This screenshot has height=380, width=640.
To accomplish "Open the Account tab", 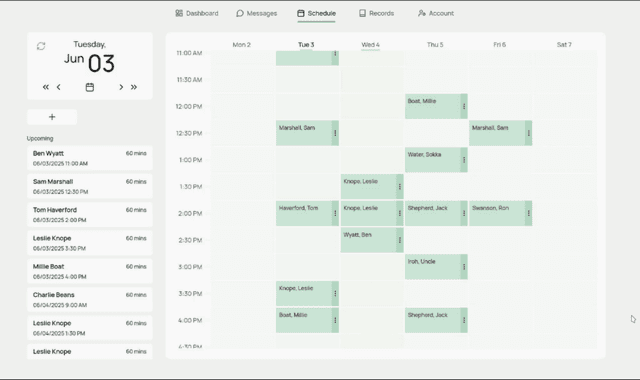I will pyautogui.click(x=436, y=13).
